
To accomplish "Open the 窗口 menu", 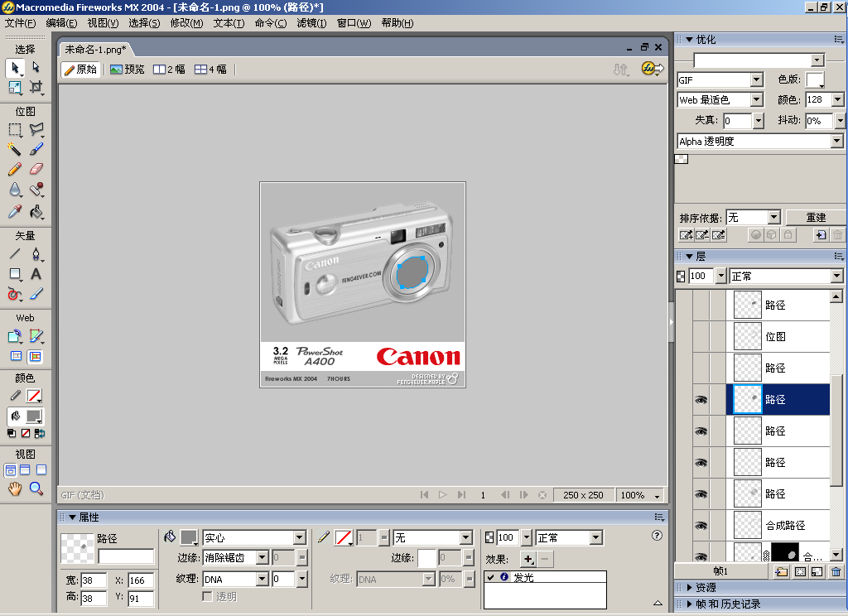I will coord(354,23).
